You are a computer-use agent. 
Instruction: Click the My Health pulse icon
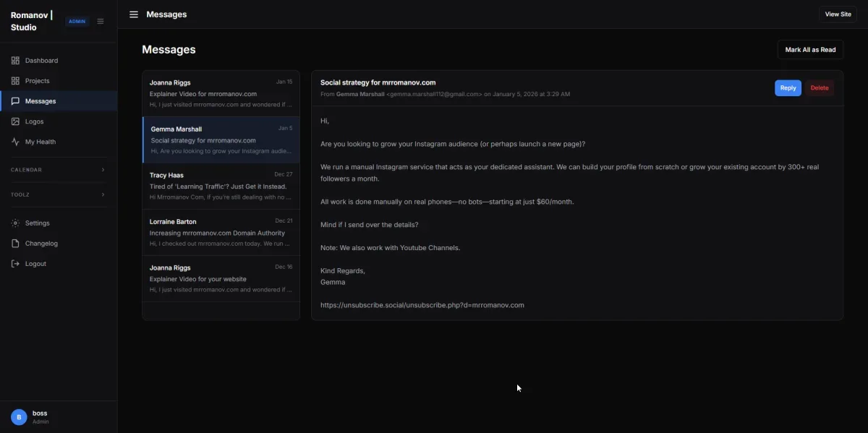click(x=15, y=142)
